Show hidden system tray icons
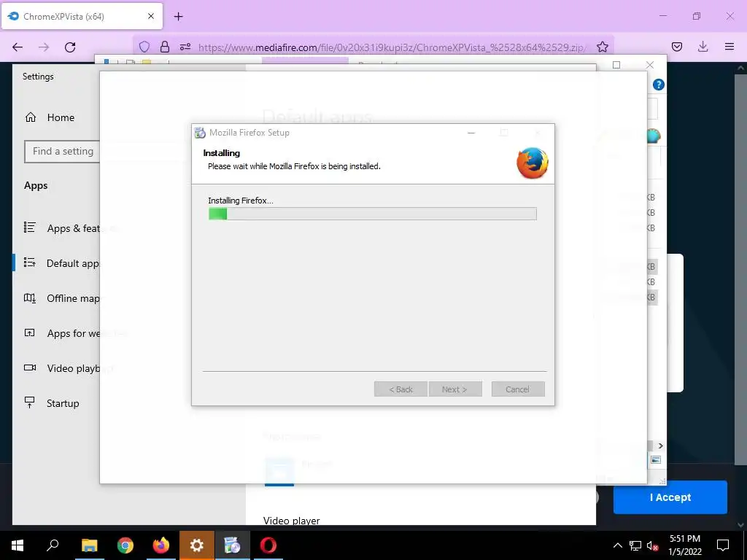This screenshot has width=747, height=560. pos(617,545)
